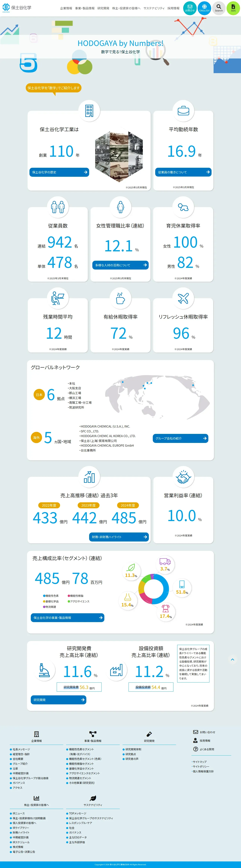Click the truck icon at 3.7%
Screen dimensions: 241x868
(x=165, y=561)
